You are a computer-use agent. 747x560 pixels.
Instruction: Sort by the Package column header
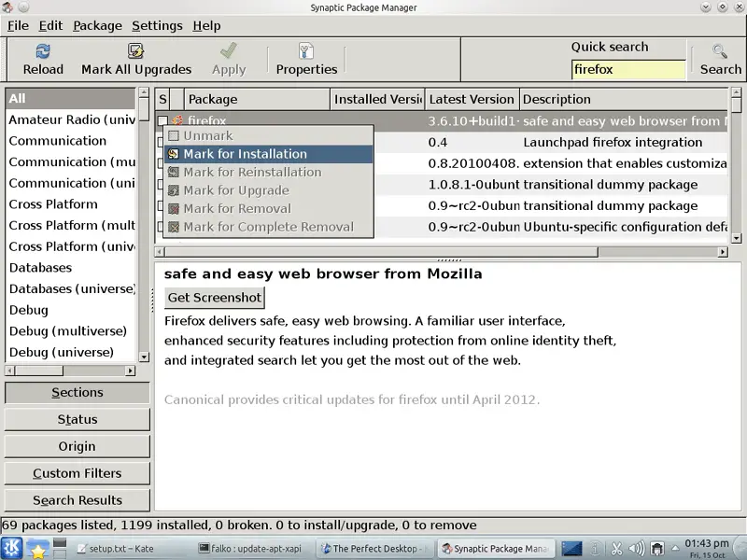(x=257, y=99)
